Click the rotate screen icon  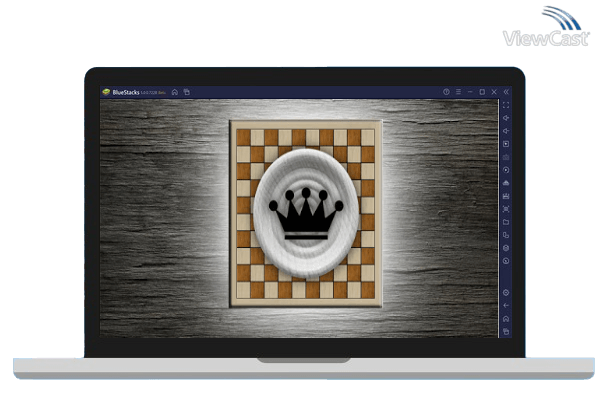tap(506, 235)
